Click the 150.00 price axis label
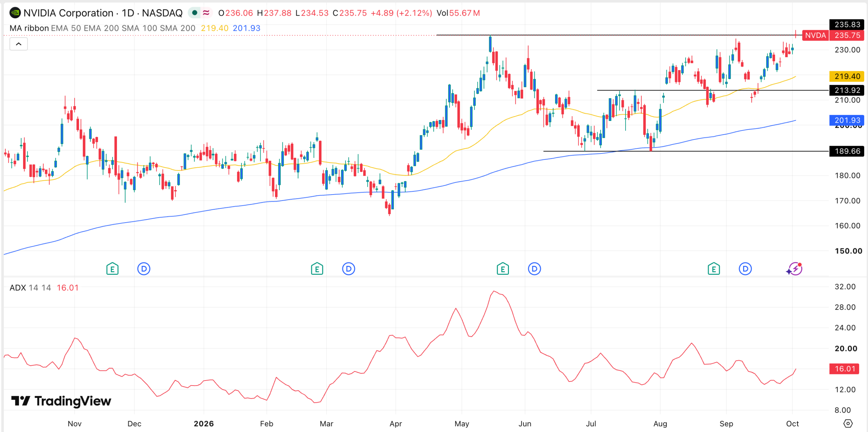Viewport: 868px width, 432px height. 848,251
